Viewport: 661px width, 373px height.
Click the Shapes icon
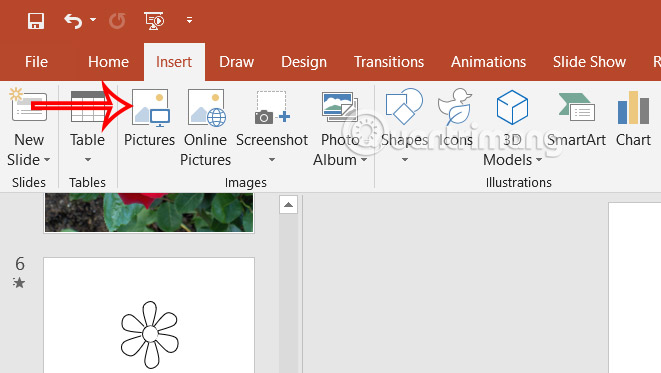pyautogui.click(x=404, y=107)
